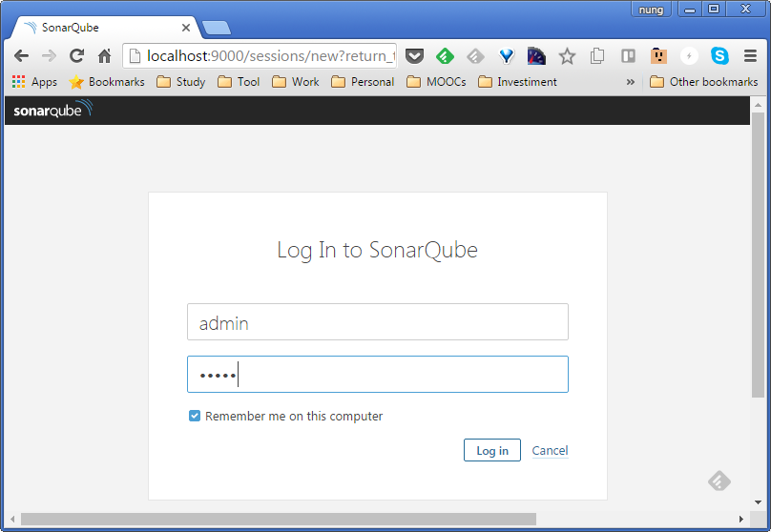Click the Log in button
771x532 pixels.
click(492, 450)
